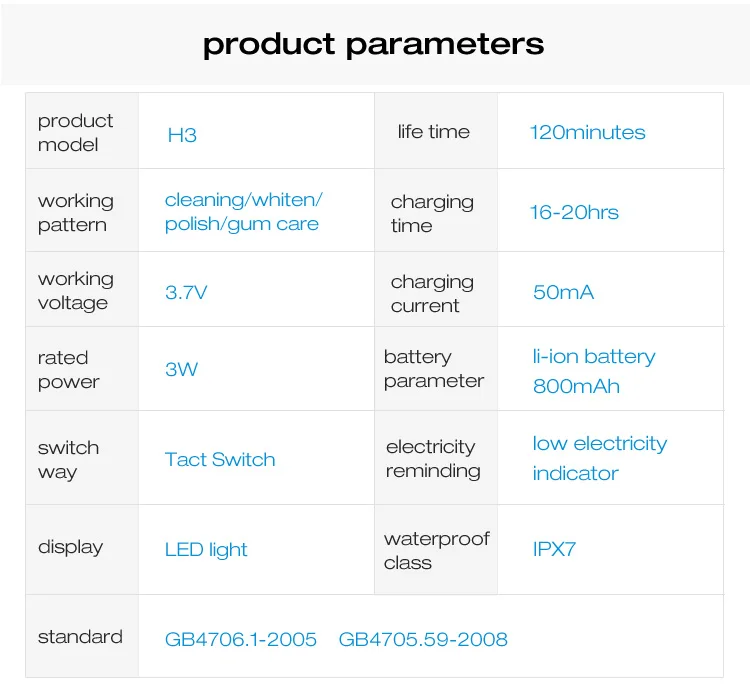Click the 'working pattern' label
750x697 pixels.
(75, 212)
